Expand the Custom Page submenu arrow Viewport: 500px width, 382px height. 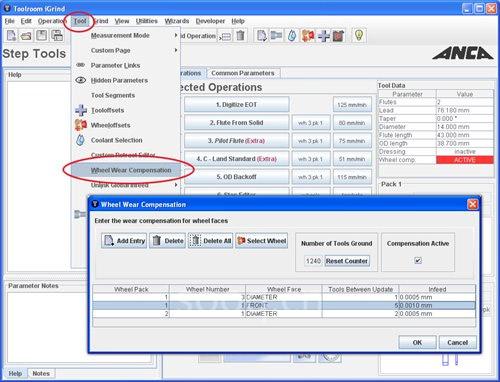(x=176, y=50)
